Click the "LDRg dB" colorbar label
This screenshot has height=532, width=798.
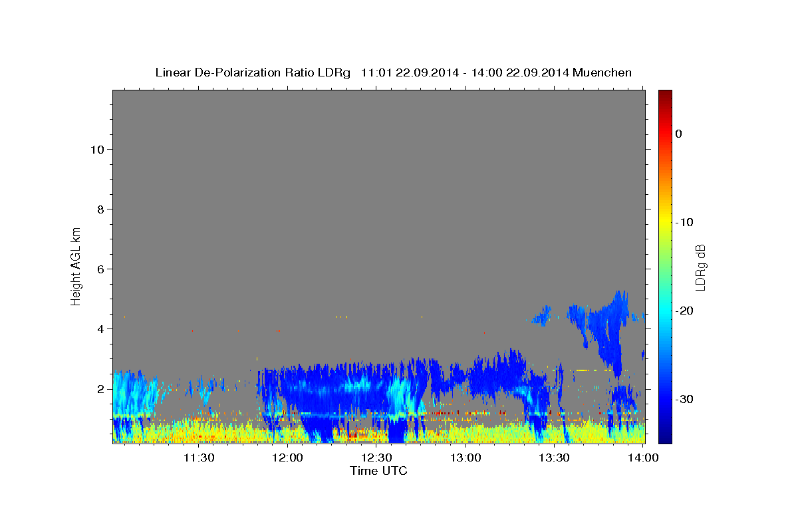coord(700,267)
